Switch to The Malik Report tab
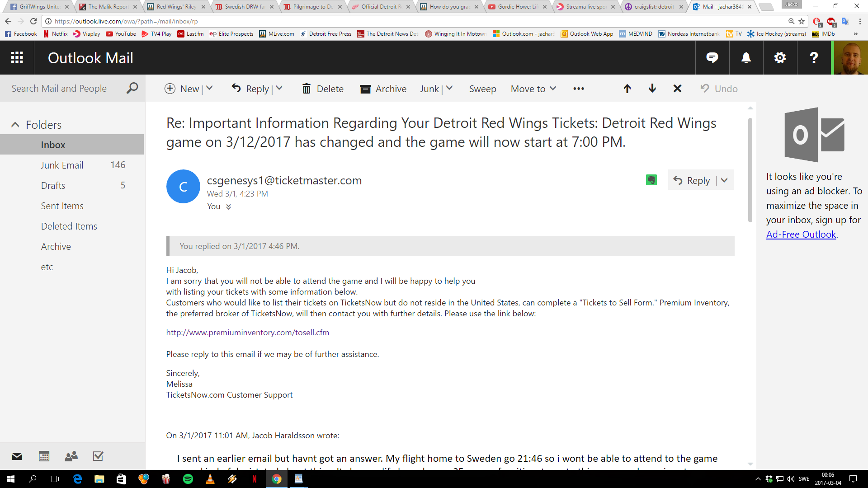The width and height of the screenshot is (868, 488). click(x=108, y=6)
